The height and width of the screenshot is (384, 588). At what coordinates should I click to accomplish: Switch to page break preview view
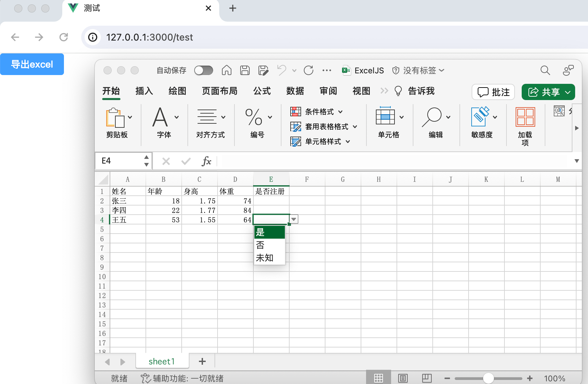pos(427,378)
